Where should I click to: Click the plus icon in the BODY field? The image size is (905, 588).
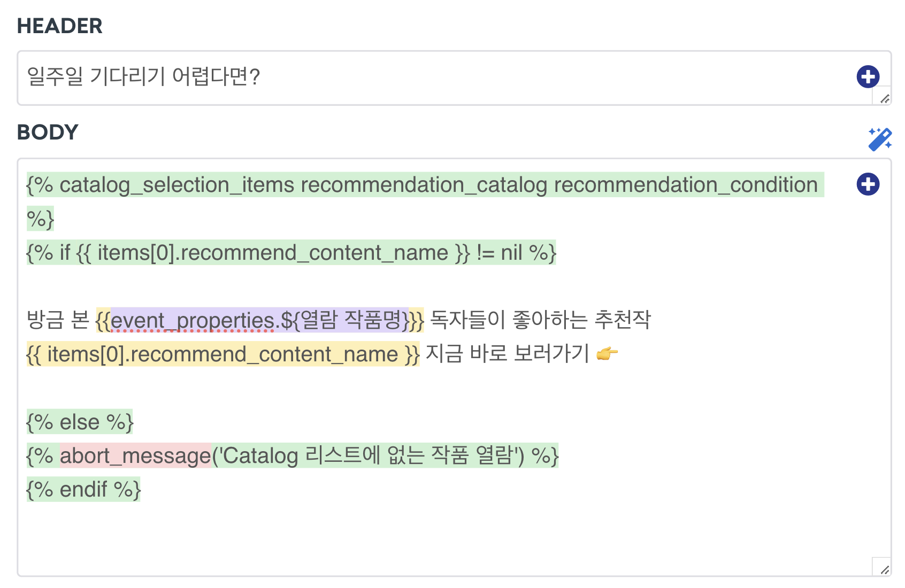click(x=868, y=184)
